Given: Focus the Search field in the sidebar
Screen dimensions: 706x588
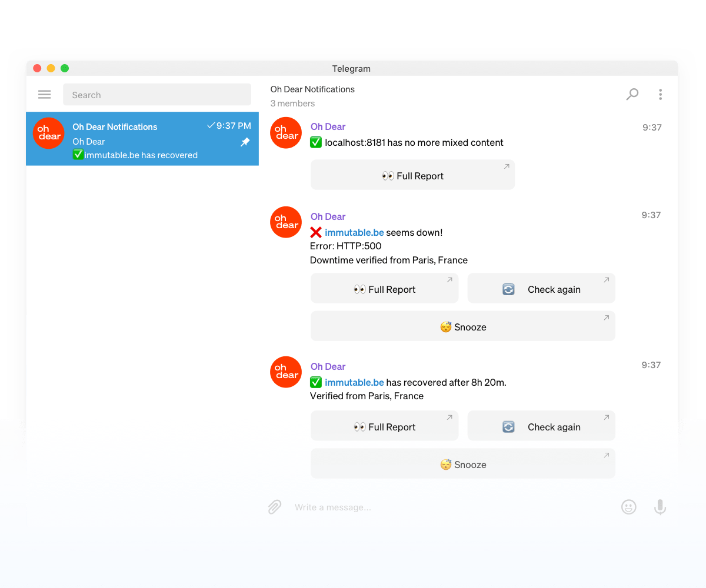Looking at the screenshot, I should click(157, 95).
